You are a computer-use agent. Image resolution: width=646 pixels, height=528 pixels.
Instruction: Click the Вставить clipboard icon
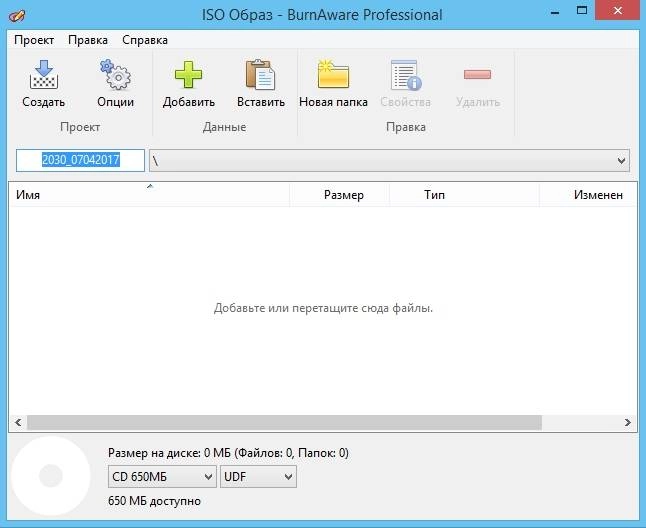pos(260,75)
